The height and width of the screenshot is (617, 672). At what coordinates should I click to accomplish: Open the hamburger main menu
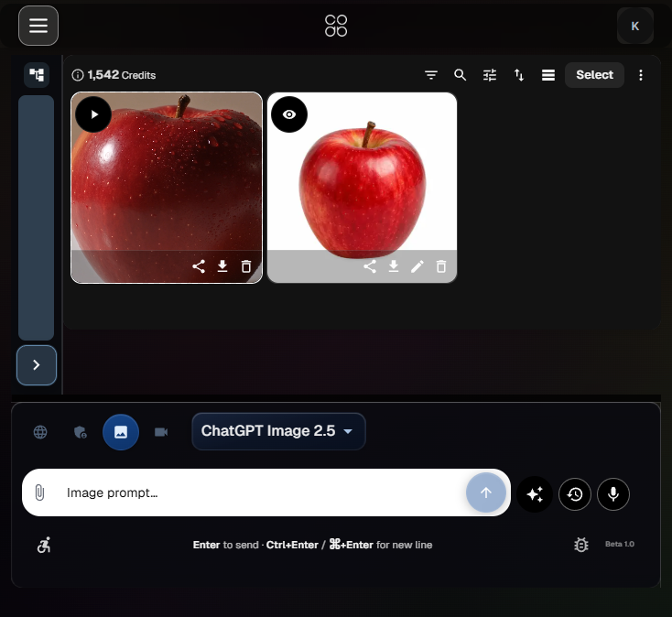tap(38, 26)
